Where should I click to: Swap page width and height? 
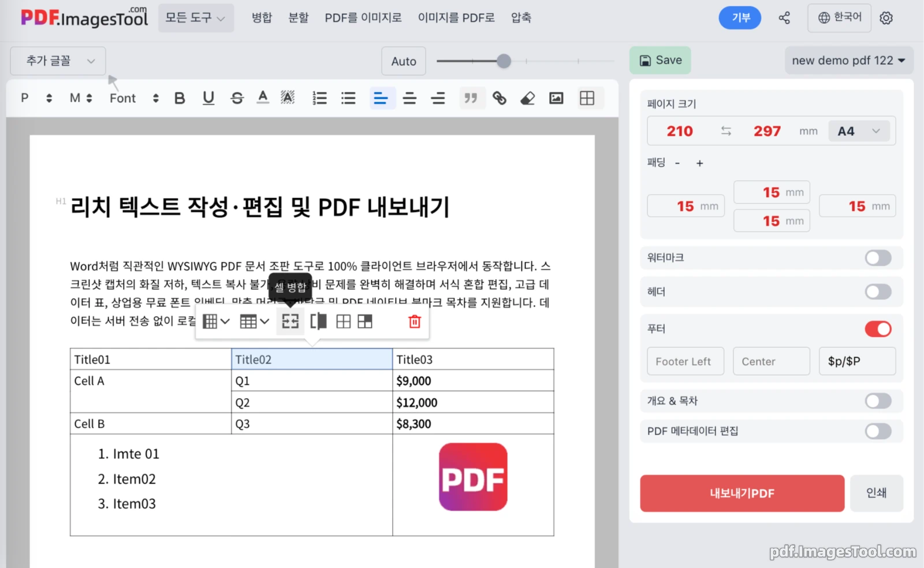coord(726,131)
